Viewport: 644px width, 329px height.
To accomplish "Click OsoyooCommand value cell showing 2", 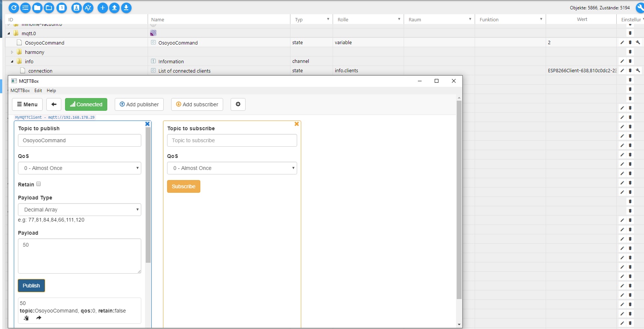I will point(581,42).
